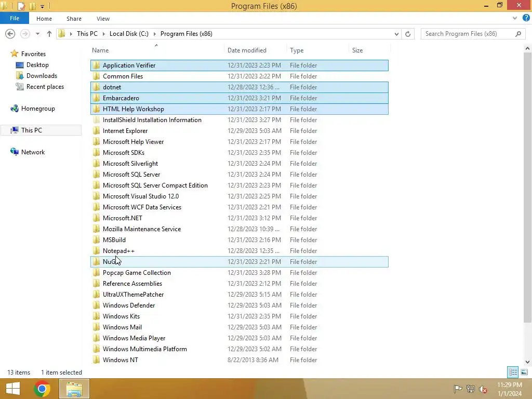This screenshot has height=399, width=532.
Task: Click the Common Files folder icon
Action: coord(96,76)
